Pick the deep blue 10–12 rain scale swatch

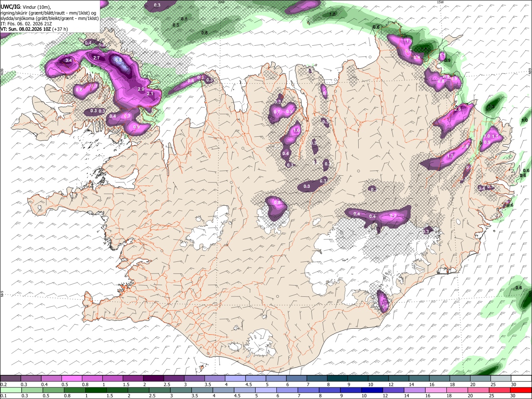372,390
